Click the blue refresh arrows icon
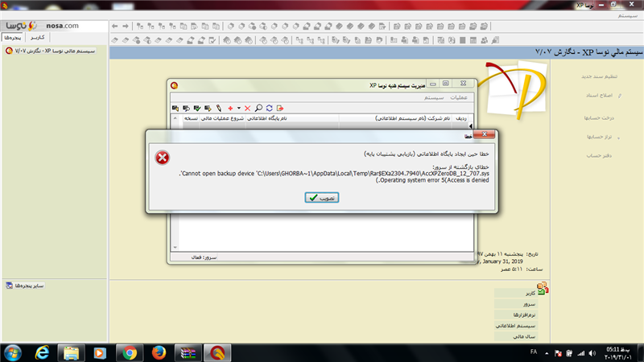Screen dimensions: 644x362 pyautogui.click(x=269, y=108)
